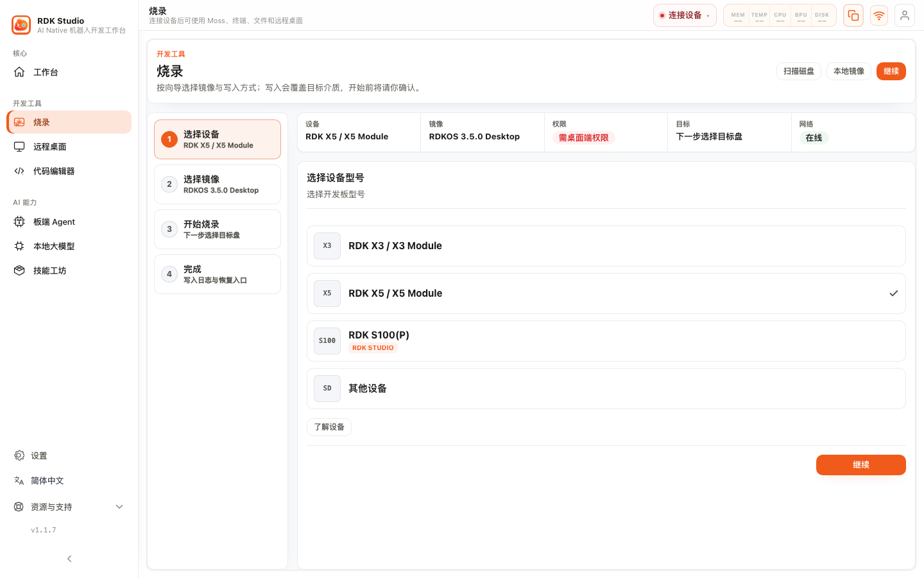Click the BPU status indicator
Viewport: 924px width, 578px height.
tap(801, 16)
